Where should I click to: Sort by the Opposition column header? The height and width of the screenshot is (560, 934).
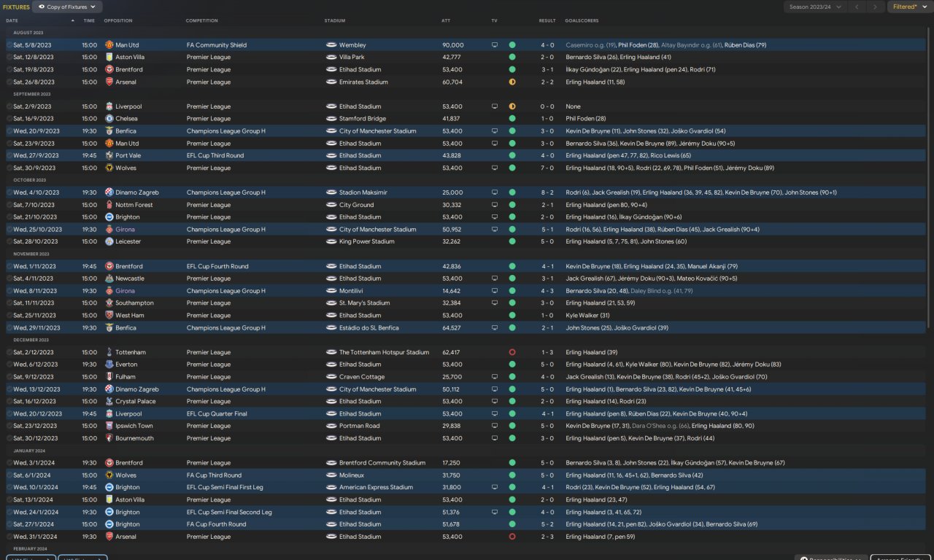117,20
